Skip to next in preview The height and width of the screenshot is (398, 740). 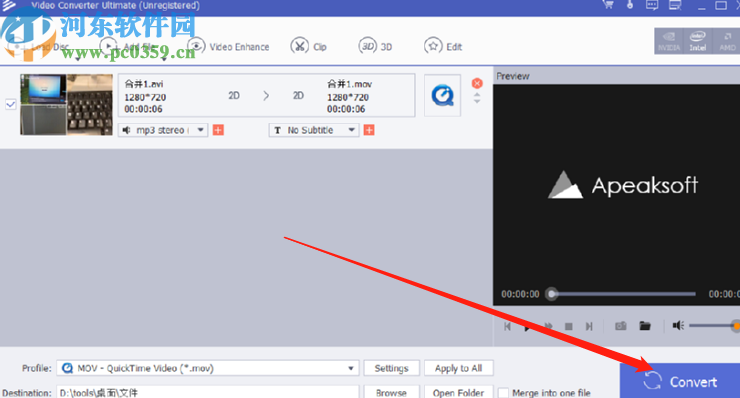click(x=589, y=326)
